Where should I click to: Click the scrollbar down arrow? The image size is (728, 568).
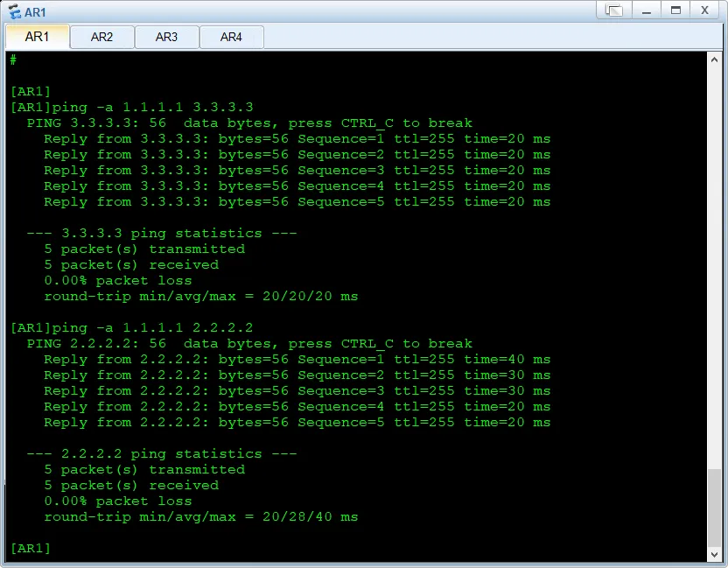coord(714,554)
